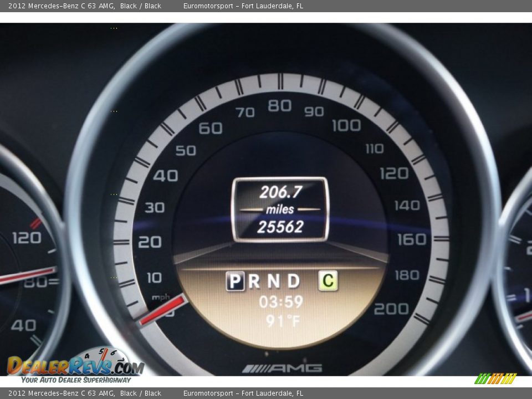Click the 200 mark on speedometer
Image resolution: width=532 pixels, height=399 pixels.
[x=391, y=309]
